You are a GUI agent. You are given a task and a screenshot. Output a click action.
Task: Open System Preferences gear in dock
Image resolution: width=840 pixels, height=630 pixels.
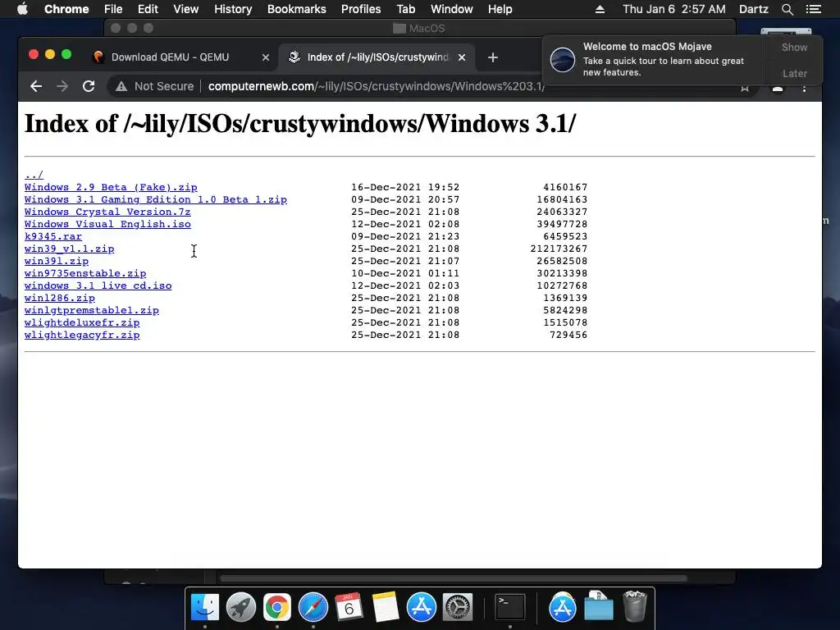(x=458, y=607)
